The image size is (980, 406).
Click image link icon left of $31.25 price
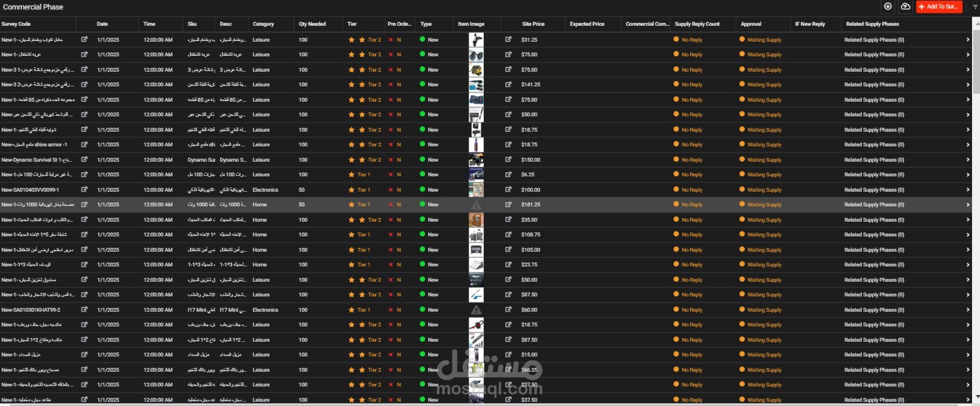(508, 39)
